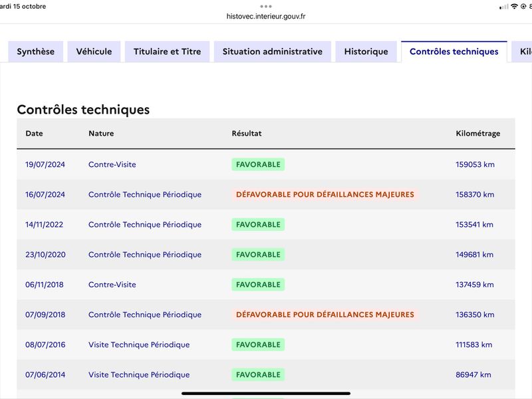
Task: Tap the histovec.interieur.gouv.fr address bar
Action: click(x=266, y=16)
